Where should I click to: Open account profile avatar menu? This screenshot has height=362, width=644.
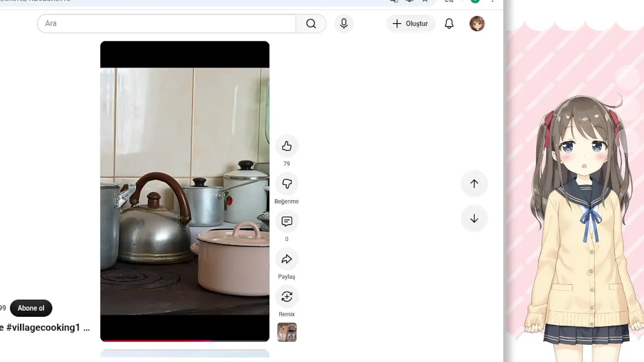[477, 24]
